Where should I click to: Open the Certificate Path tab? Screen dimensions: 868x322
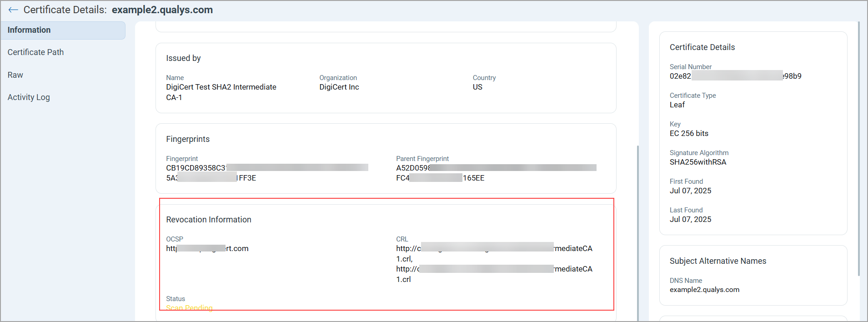(35, 52)
